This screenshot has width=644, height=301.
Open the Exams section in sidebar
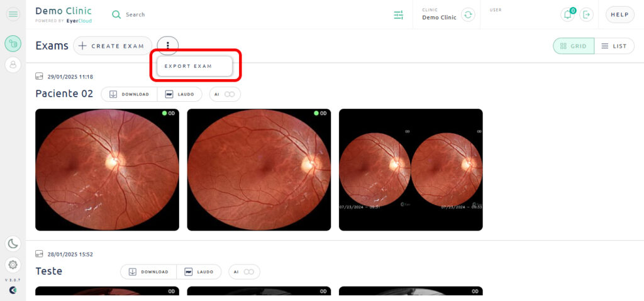click(13, 43)
